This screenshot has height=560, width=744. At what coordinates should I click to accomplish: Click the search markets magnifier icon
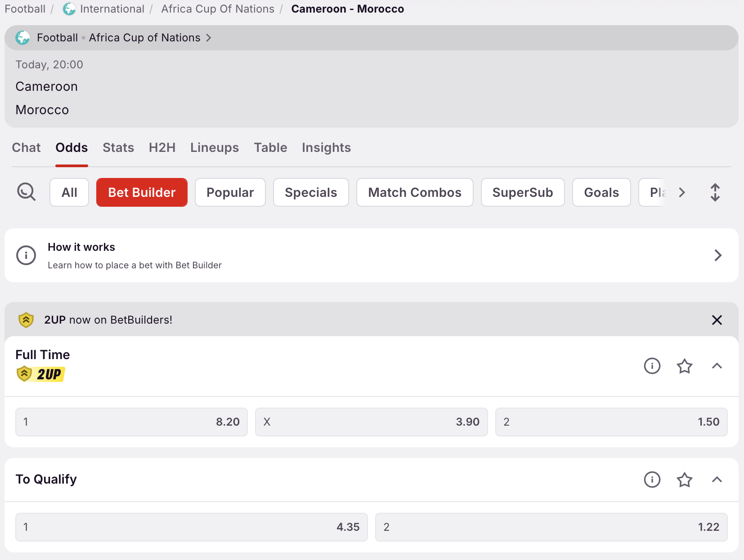tap(26, 192)
